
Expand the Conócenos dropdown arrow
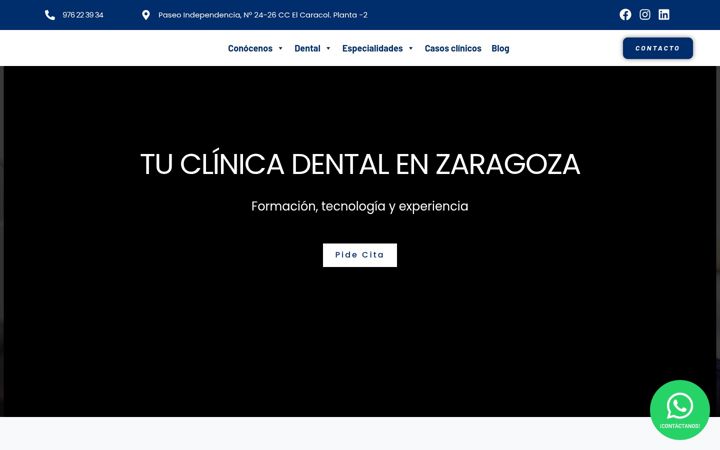[281, 48]
